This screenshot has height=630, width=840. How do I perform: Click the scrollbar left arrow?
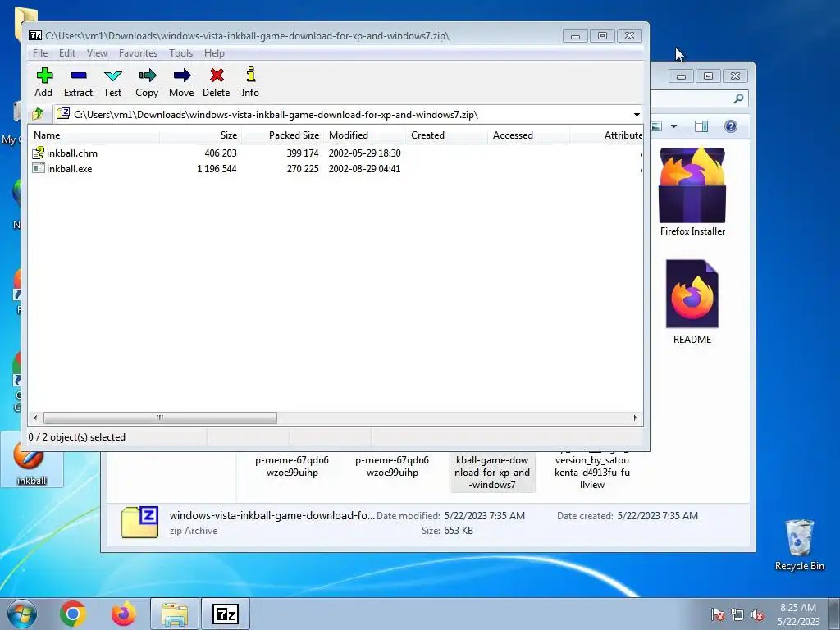click(36, 418)
